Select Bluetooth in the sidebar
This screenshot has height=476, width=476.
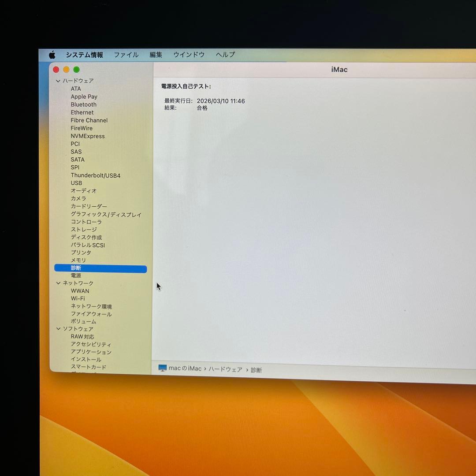84,104
